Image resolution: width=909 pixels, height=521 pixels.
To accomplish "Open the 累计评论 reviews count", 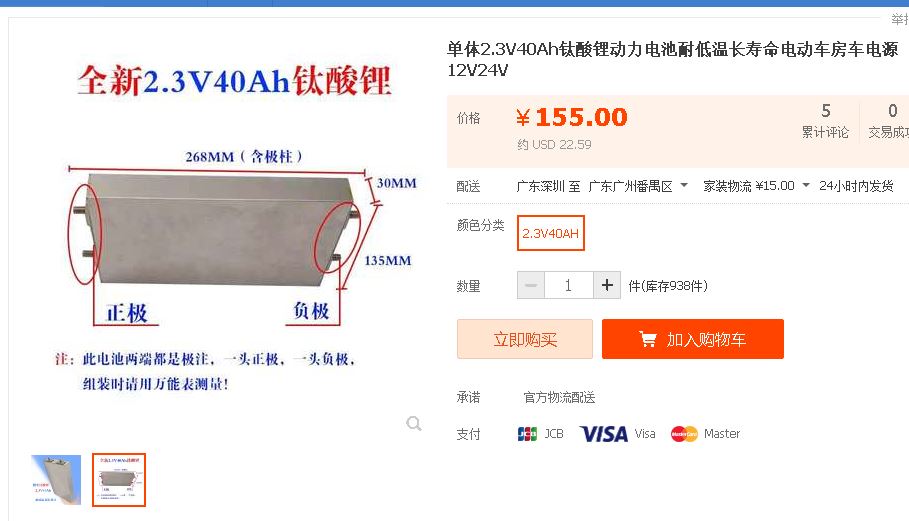I will point(826,121).
